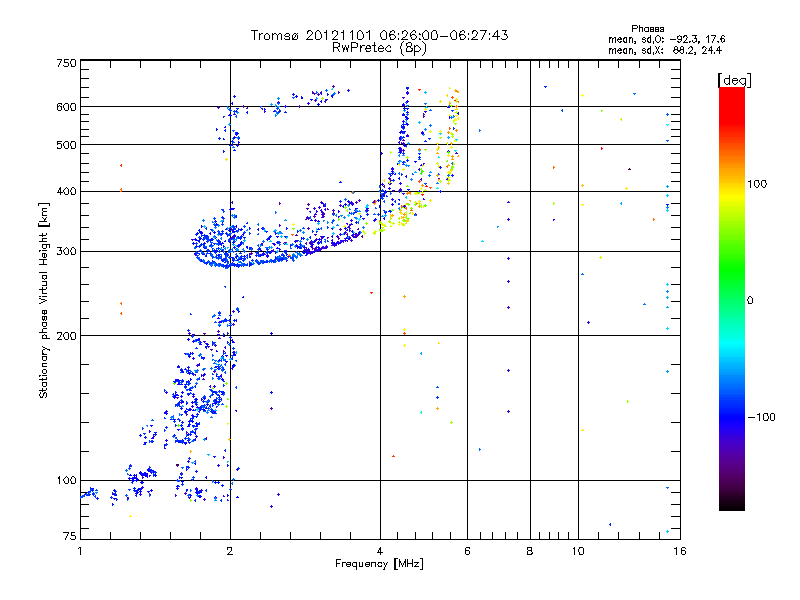The image size is (800, 600).
Task: Click the height axis tick label "200"
Action: coord(66,336)
